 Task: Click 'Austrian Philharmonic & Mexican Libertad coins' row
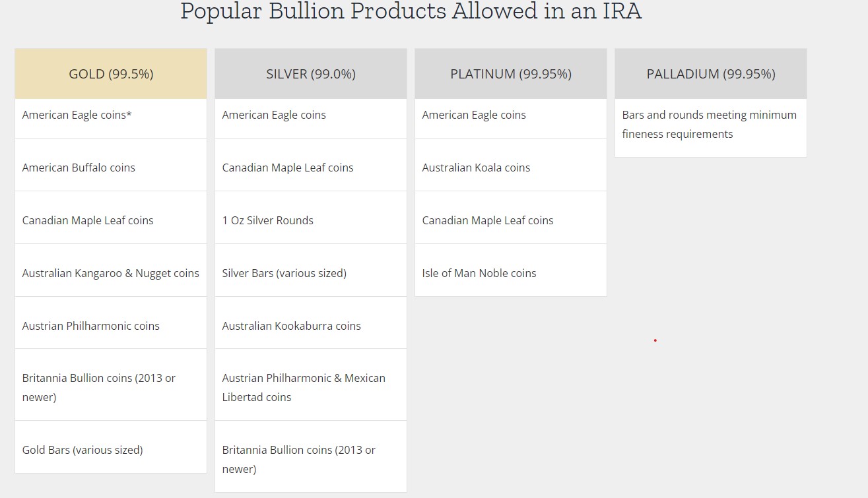coord(311,385)
